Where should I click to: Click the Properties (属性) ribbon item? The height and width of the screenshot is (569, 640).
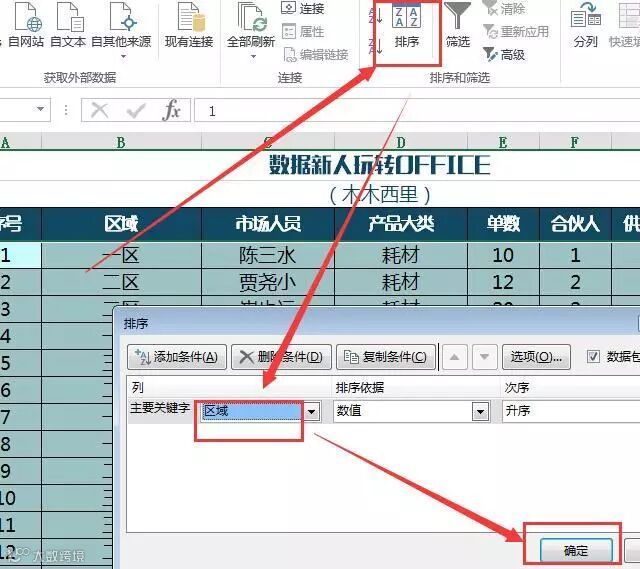coord(303,31)
